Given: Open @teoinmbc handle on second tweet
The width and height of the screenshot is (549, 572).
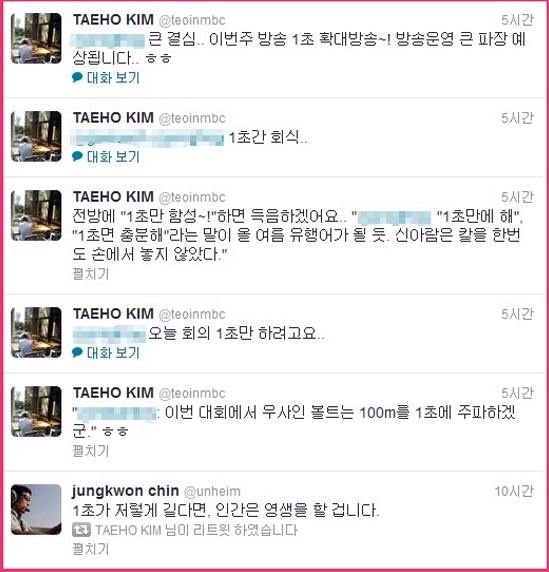Looking at the screenshot, I should coord(192,118).
